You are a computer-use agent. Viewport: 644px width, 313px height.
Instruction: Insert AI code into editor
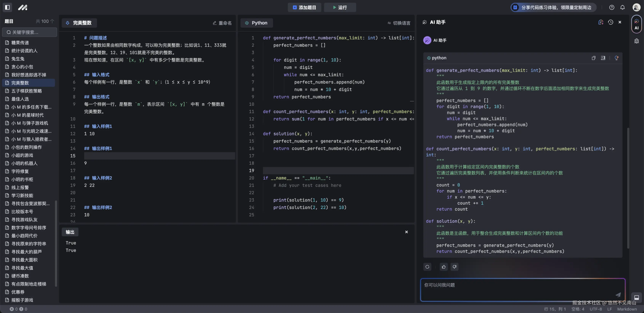[603, 58]
